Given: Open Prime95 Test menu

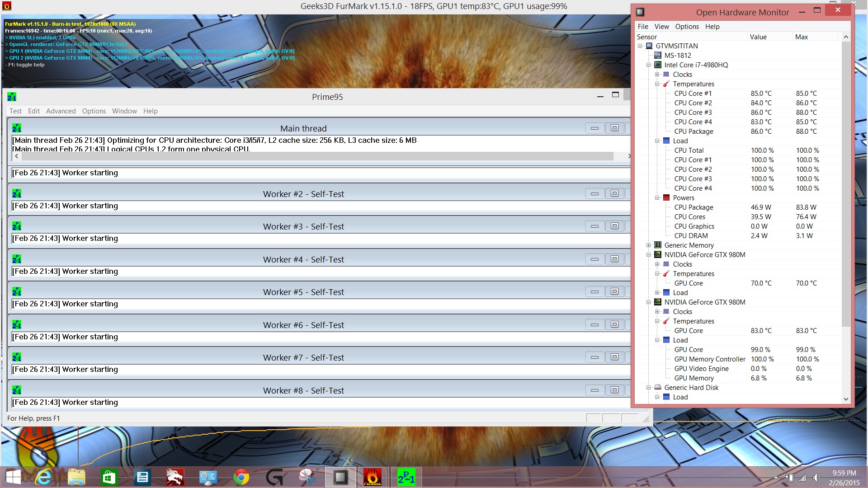Looking at the screenshot, I should (x=15, y=111).
